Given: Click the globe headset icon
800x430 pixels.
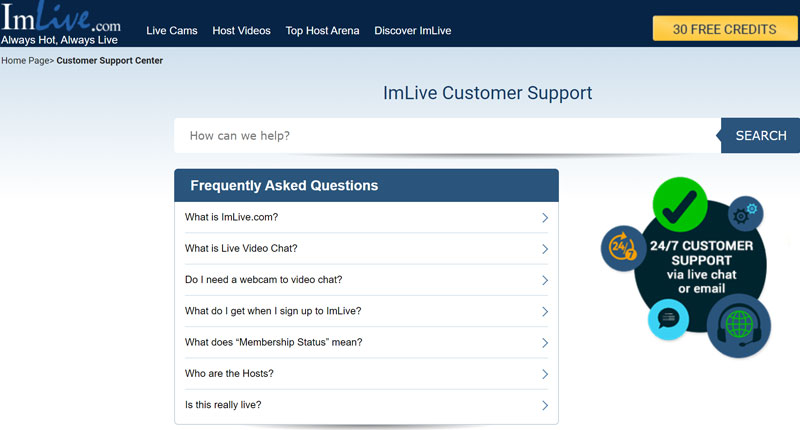Looking at the screenshot, I should pyautogui.click(x=739, y=325).
